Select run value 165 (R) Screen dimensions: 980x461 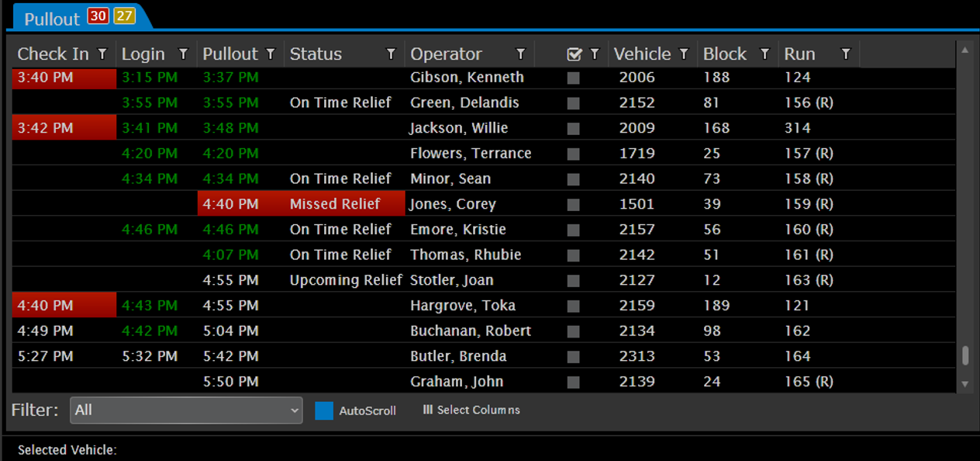point(809,382)
